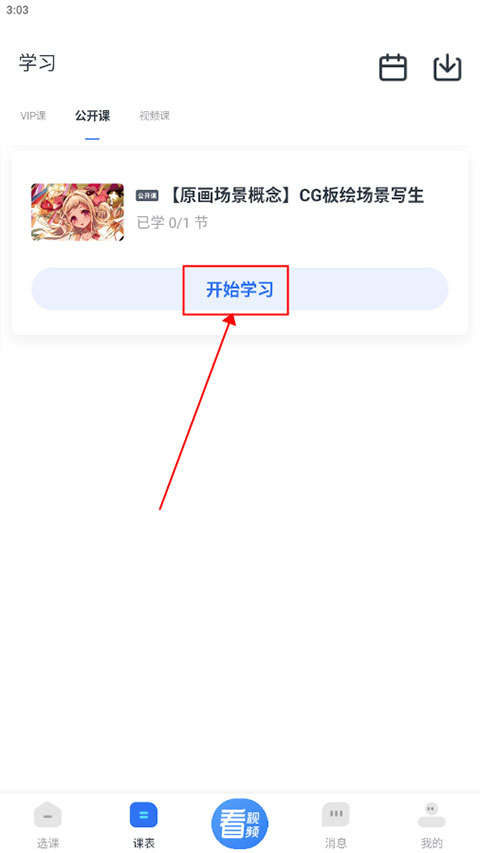
Task: Open the round 看视频 center button
Action: [240, 824]
